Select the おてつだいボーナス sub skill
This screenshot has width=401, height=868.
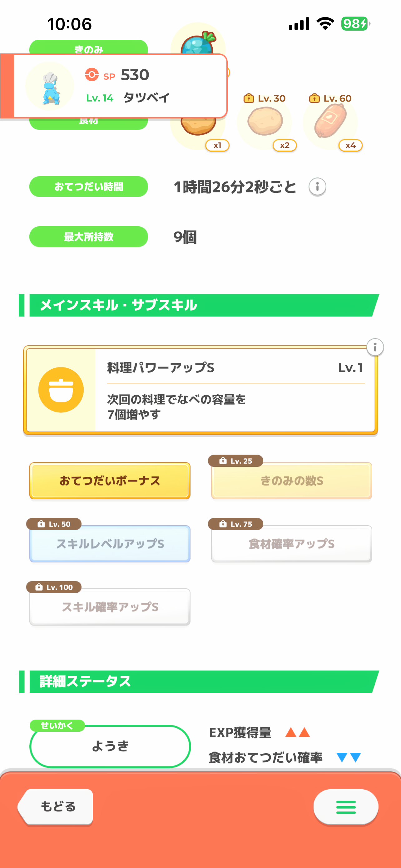pos(110,481)
